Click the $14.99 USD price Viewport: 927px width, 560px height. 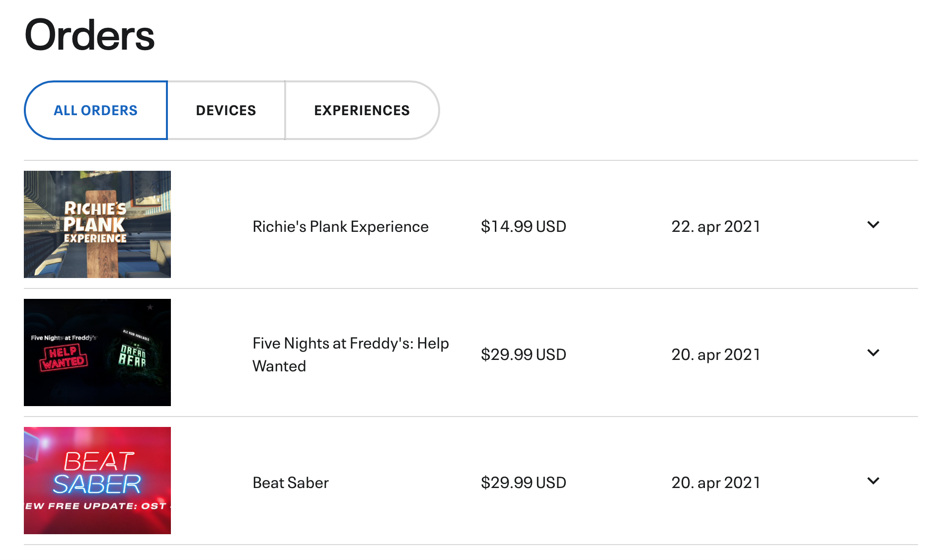(x=523, y=226)
